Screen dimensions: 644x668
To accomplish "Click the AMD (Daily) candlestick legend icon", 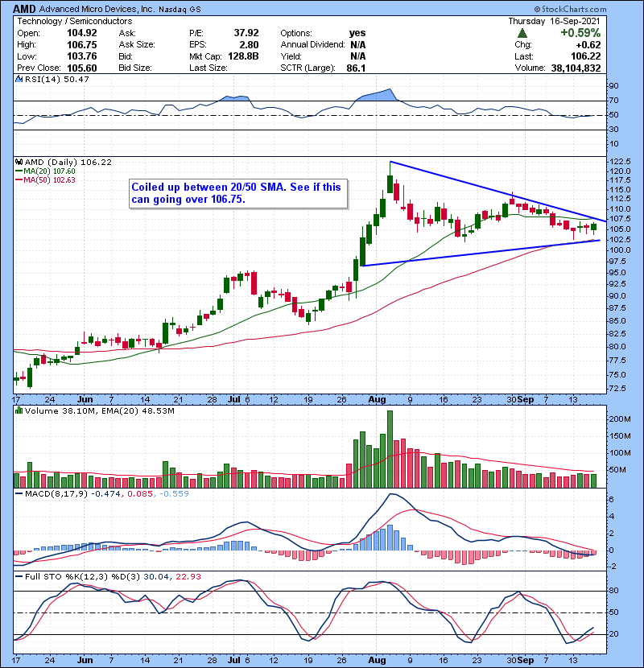I will coord(19,162).
